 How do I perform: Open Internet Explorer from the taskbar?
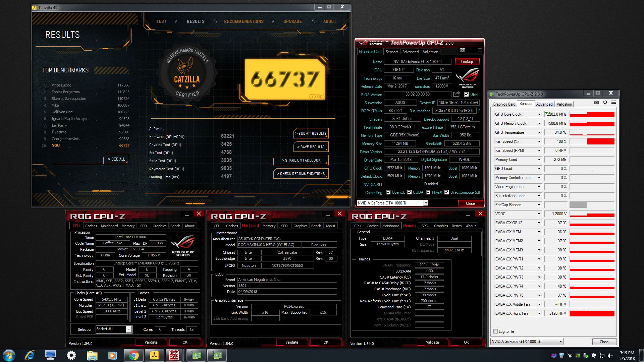30,355
